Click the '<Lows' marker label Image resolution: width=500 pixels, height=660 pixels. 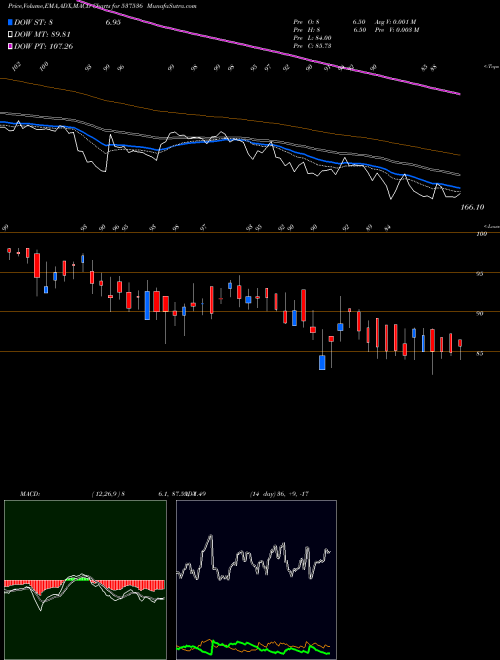click(x=491, y=226)
